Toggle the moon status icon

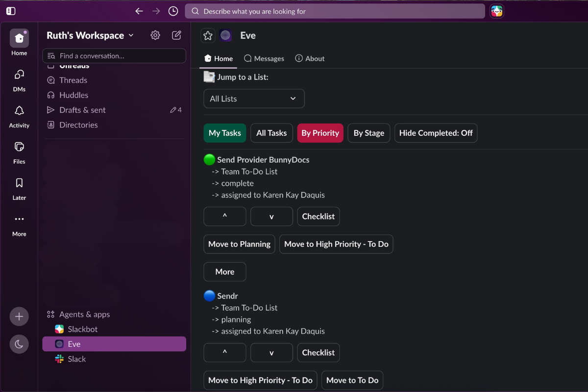[19, 344]
